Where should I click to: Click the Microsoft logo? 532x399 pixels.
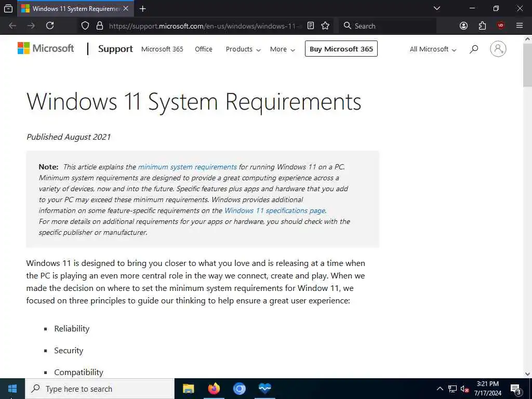click(46, 48)
